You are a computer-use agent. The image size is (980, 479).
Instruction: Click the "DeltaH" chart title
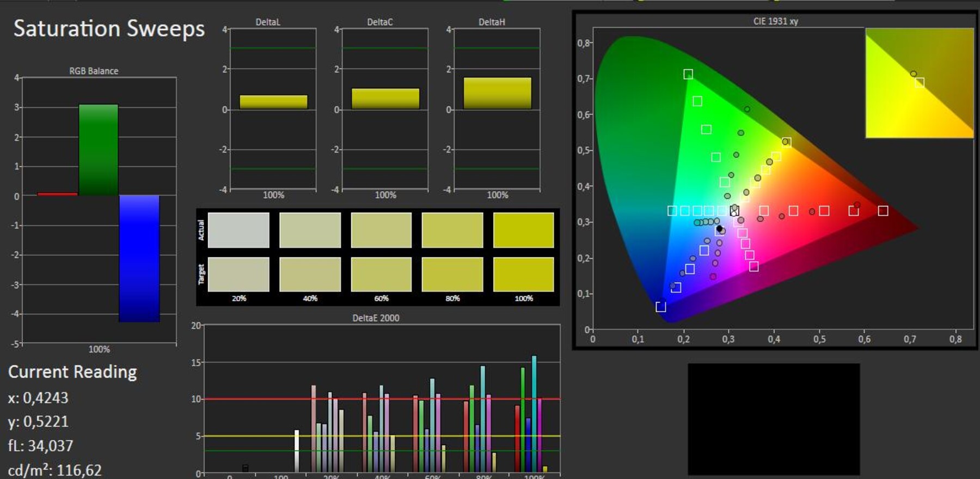point(492,22)
